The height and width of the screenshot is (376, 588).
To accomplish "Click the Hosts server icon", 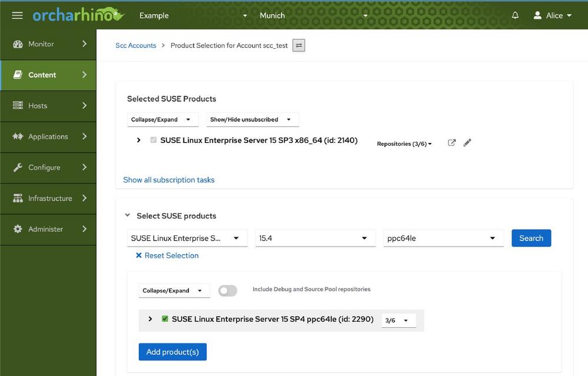I will tap(18, 106).
